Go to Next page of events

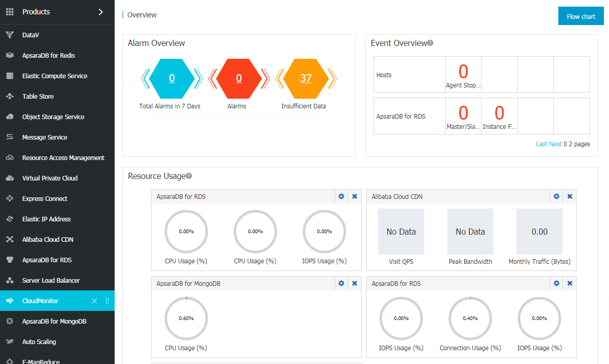pyautogui.click(x=555, y=144)
